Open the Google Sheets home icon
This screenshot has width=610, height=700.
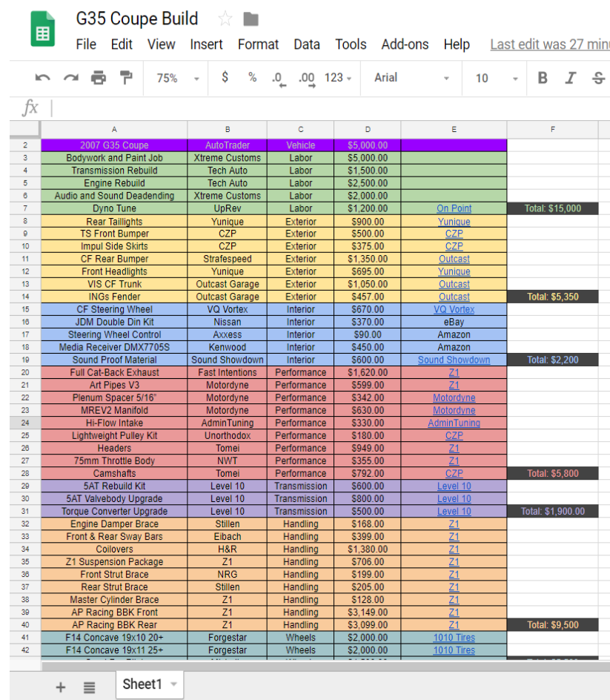(42, 33)
